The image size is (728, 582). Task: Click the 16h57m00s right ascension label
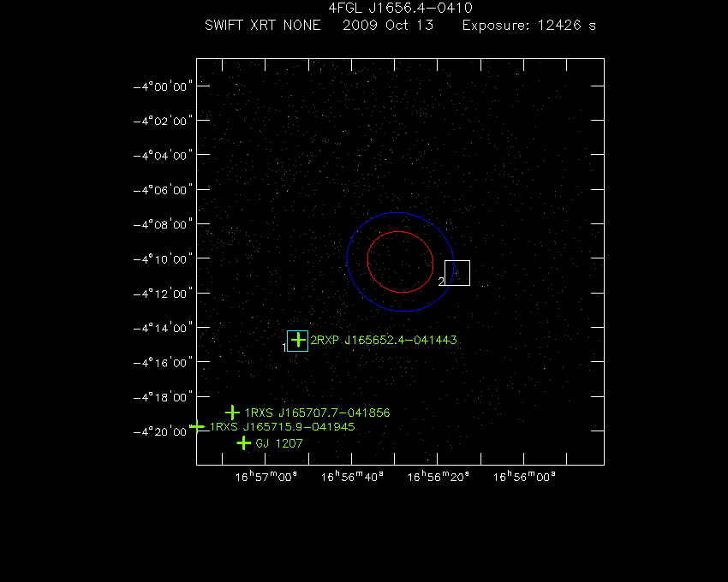pyautogui.click(x=266, y=477)
